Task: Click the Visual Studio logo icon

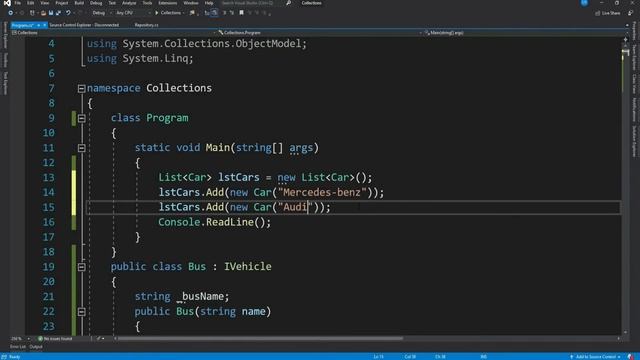Action: tap(7, 3)
